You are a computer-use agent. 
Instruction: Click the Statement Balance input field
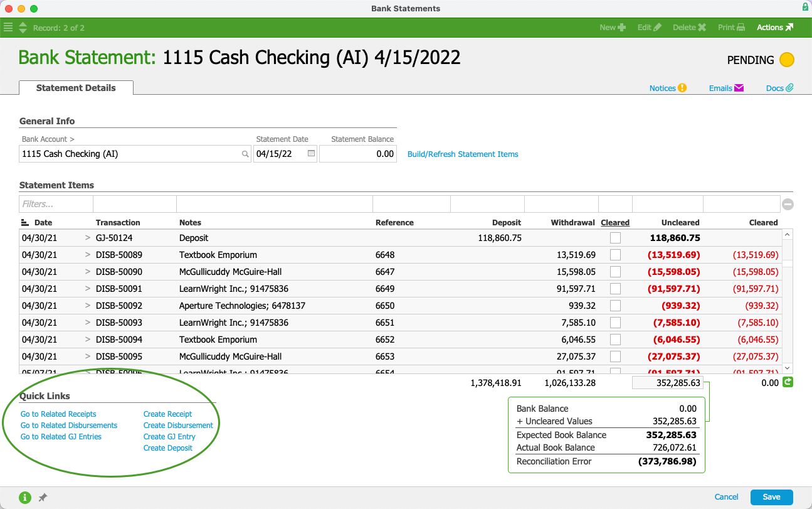pyautogui.click(x=358, y=154)
